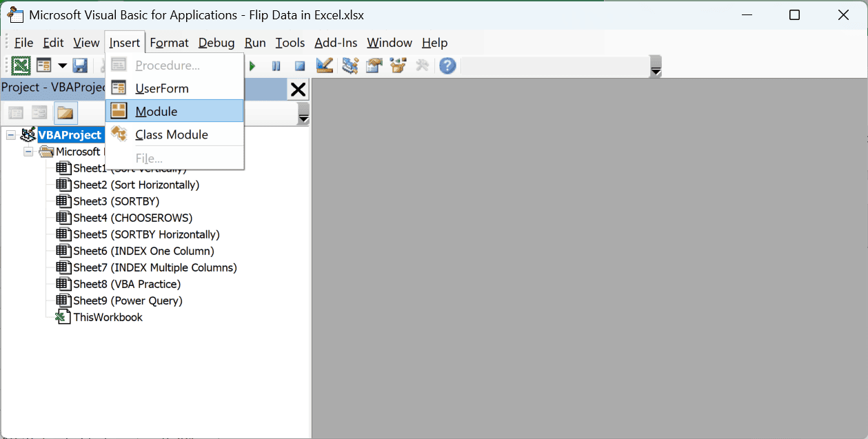Viewport: 868px width, 439px height.
Task: Click the Save floppy disk icon
Action: point(80,65)
